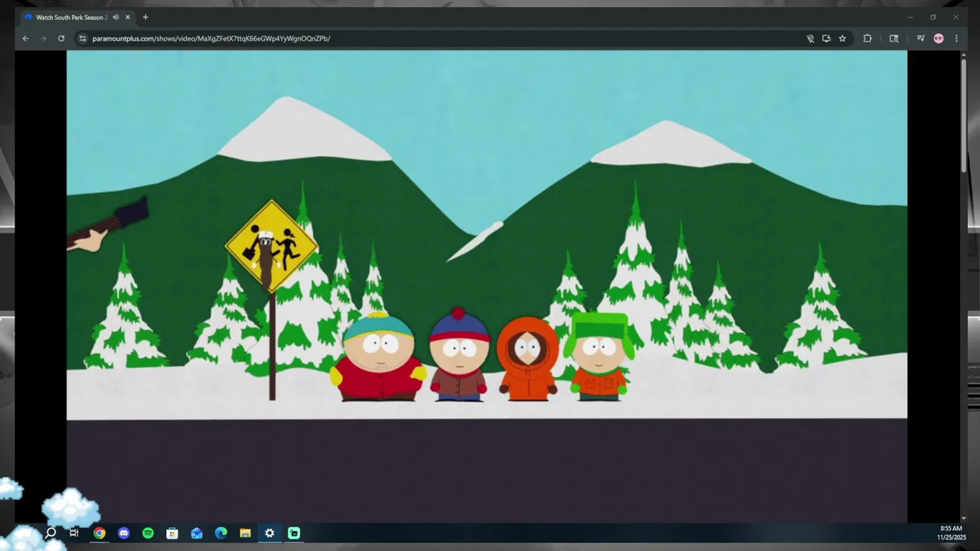Bookmark this page with the star icon
The width and height of the screenshot is (980, 551).
tap(842, 38)
